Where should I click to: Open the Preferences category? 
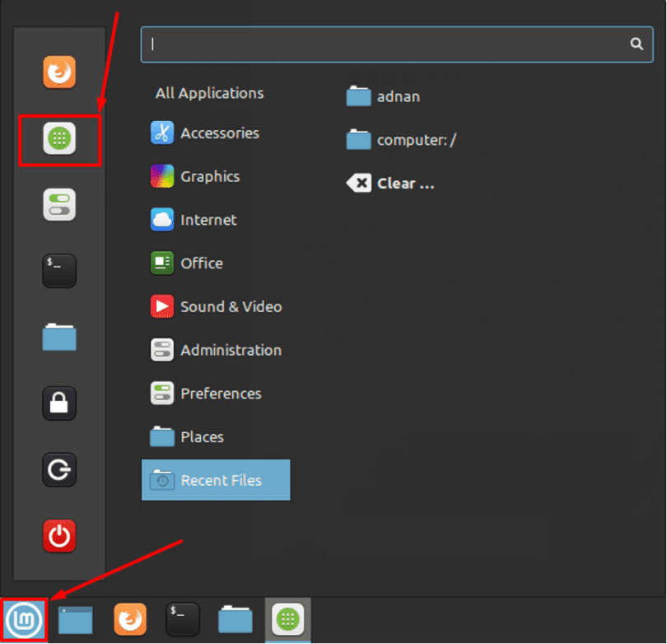[206, 394]
